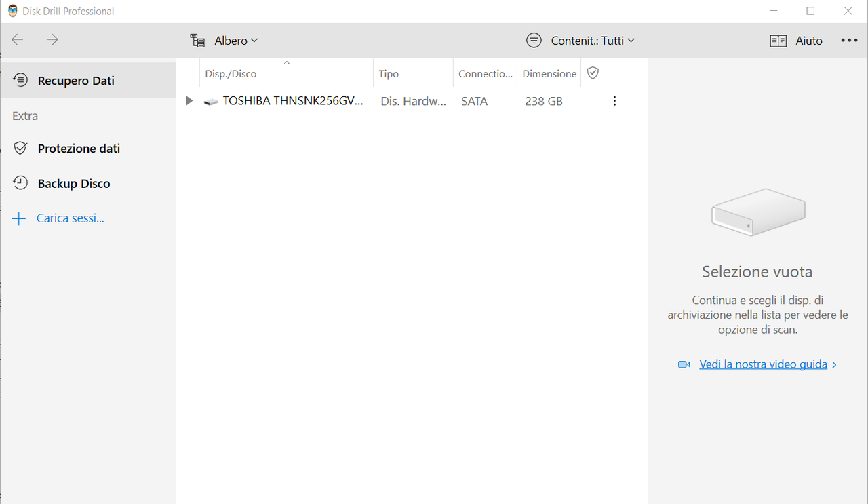Image resolution: width=868 pixels, height=504 pixels.
Task: Open the Aiuto help panel
Action: click(796, 41)
